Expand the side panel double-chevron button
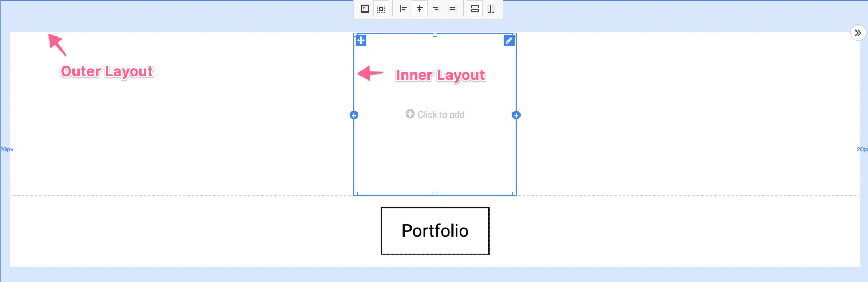The width and height of the screenshot is (868, 282). [x=858, y=33]
